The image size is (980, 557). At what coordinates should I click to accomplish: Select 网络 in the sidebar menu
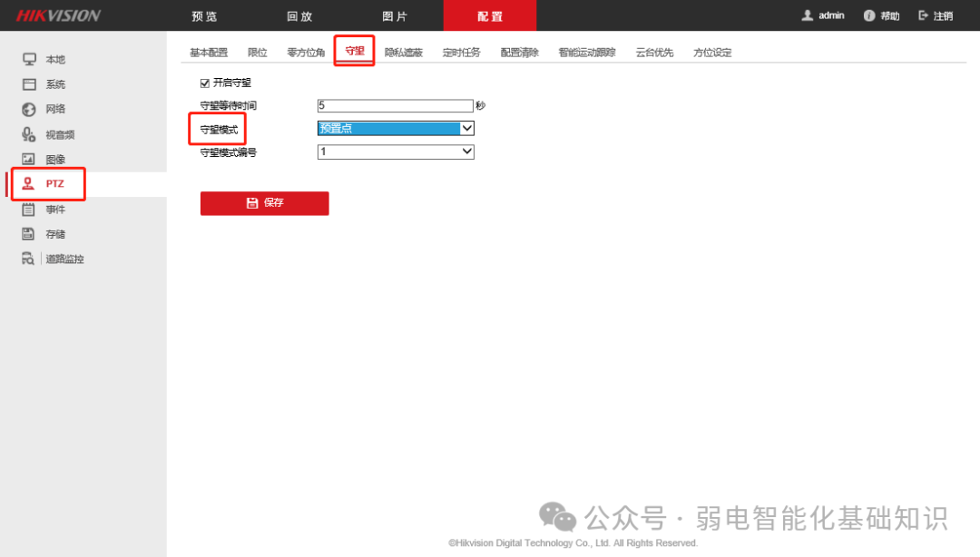55,109
